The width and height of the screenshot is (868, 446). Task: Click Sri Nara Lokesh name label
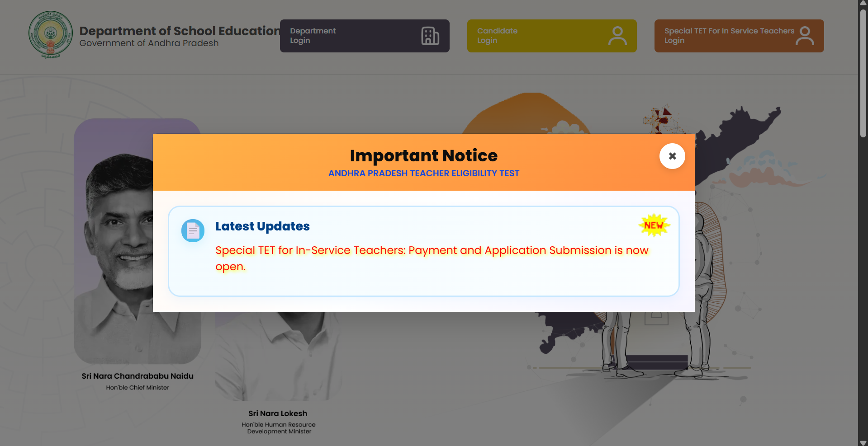coord(278,413)
